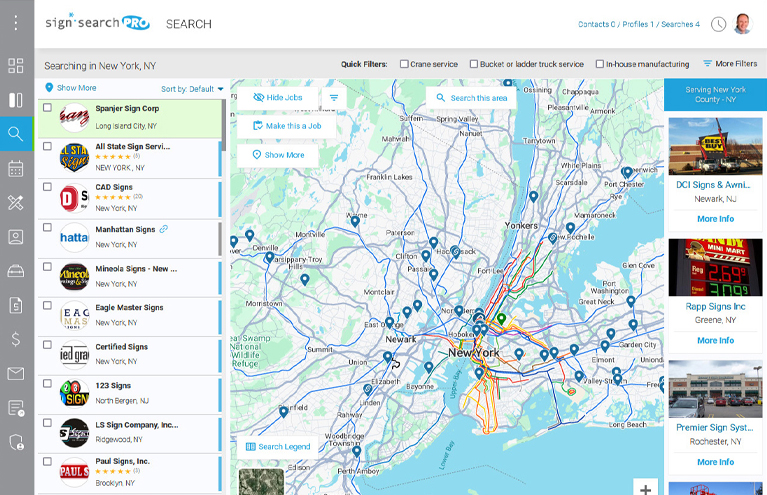Check the Bucket or ladder truck service filter
This screenshot has height=495, width=767.
pos(474,64)
